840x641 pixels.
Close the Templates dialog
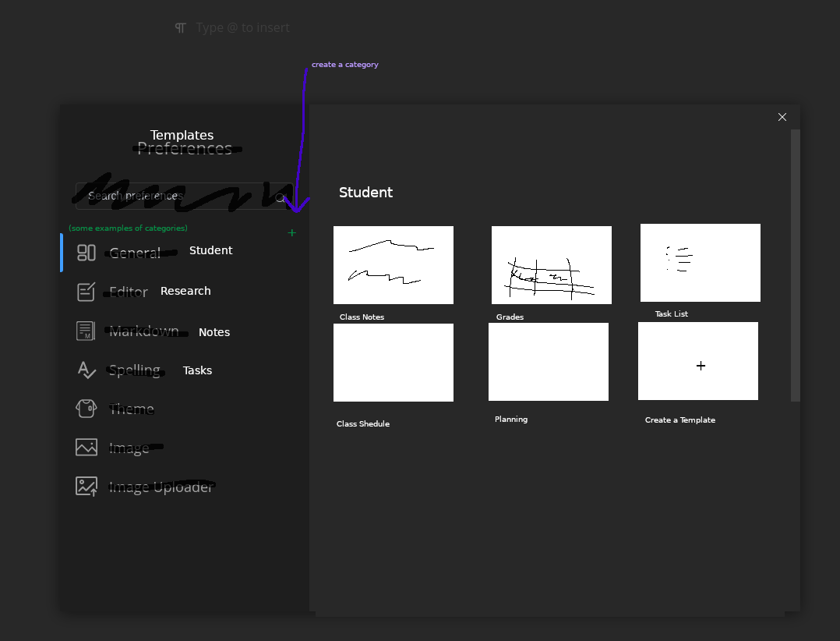tap(782, 117)
